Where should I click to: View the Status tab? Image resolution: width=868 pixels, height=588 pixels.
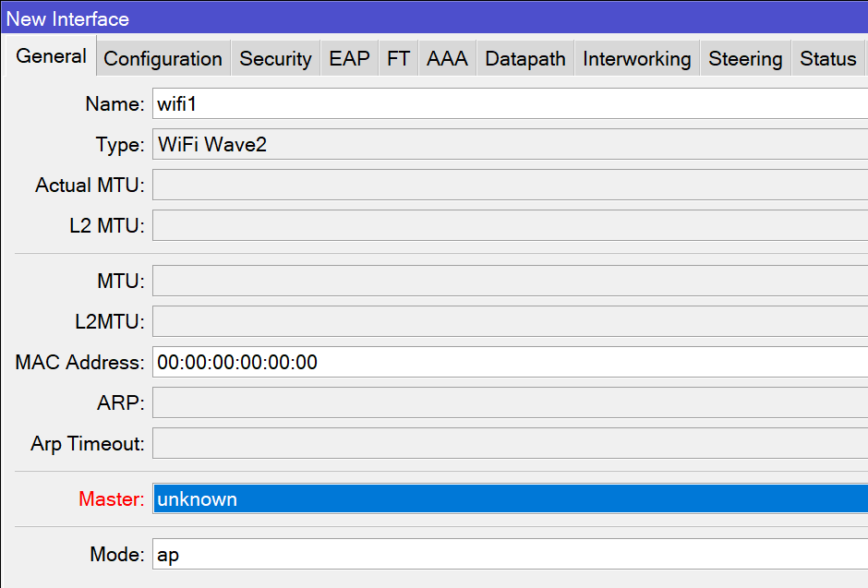point(827,59)
